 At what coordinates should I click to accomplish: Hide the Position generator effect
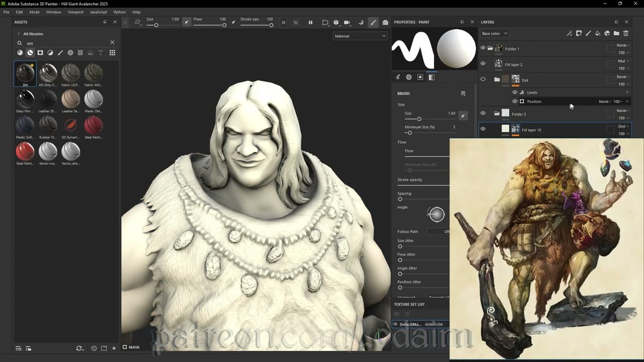point(515,102)
